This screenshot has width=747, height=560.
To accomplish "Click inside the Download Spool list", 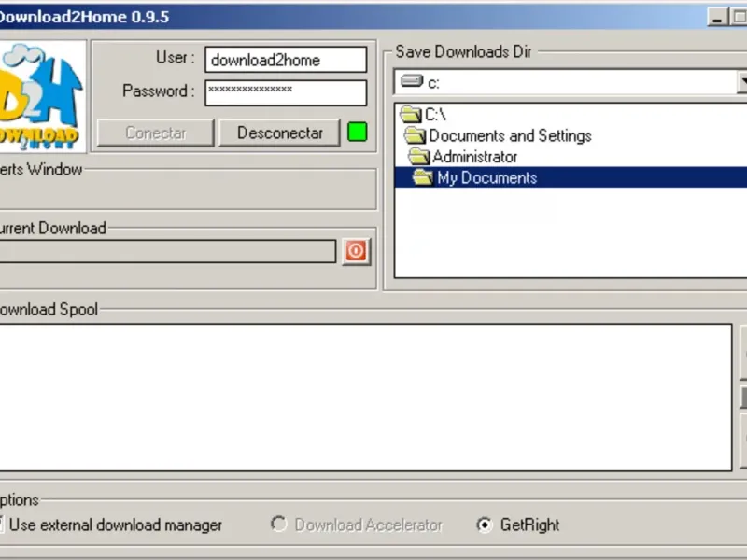I will coord(365,398).
